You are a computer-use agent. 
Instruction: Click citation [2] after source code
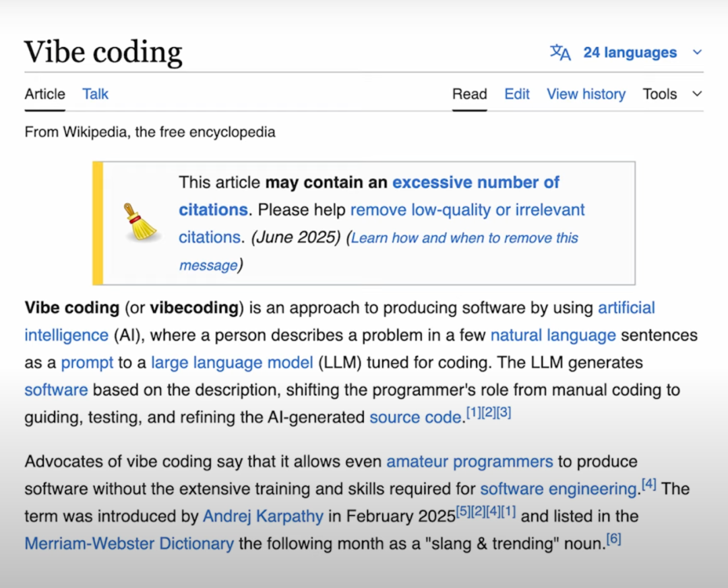488,412
